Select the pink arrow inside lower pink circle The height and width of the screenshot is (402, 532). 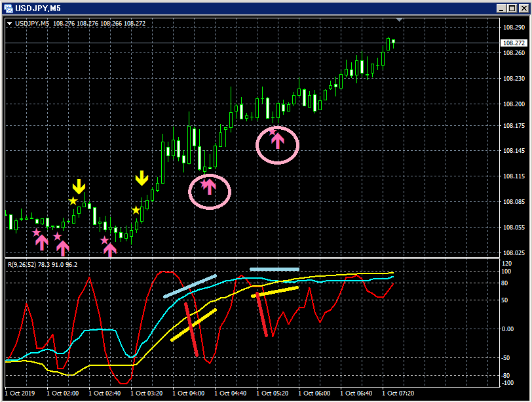tap(210, 187)
